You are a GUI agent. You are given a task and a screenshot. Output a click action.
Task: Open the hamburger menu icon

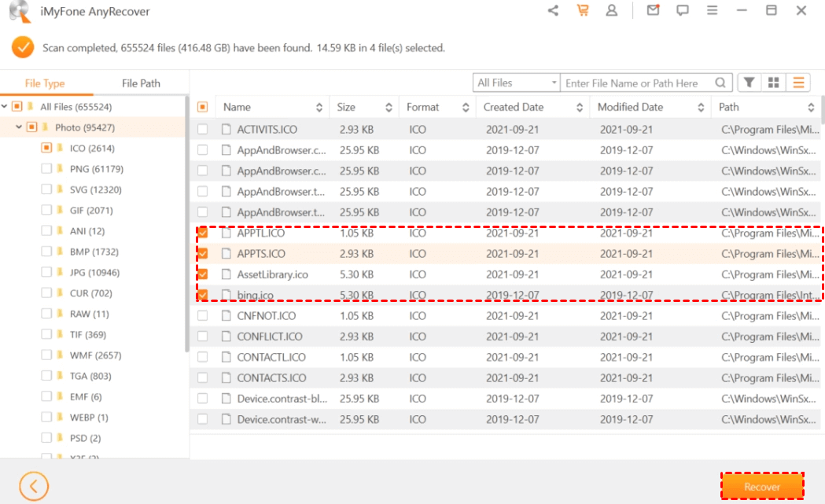pyautogui.click(x=712, y=10)
